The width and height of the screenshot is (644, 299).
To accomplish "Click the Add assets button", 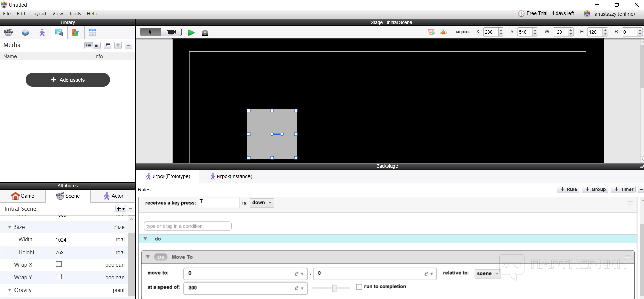I will click(68, 80).
